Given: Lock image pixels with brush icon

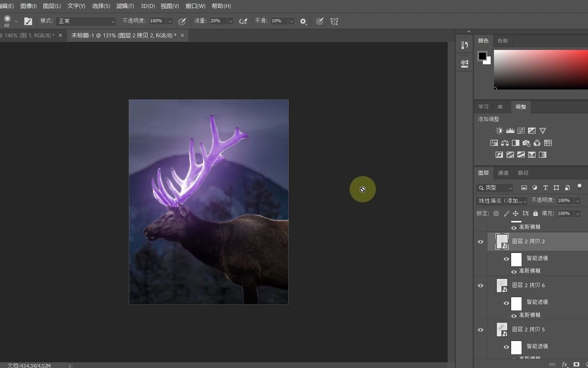Looking at the screenshot, I should point(506,213).
